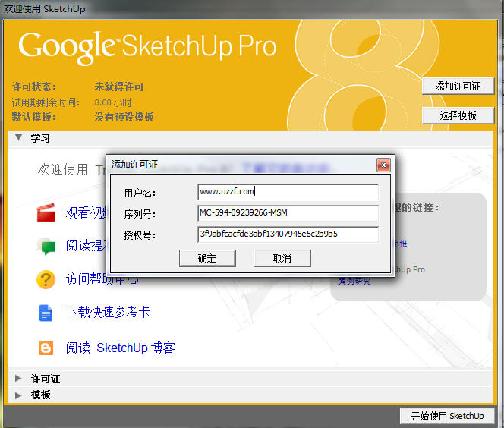Click the 序列号 input field

tap(288, 213)
